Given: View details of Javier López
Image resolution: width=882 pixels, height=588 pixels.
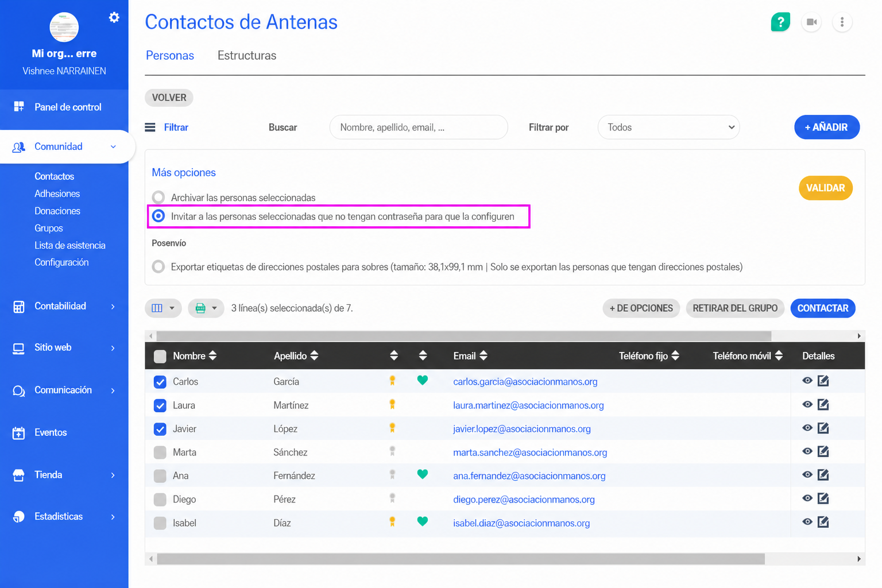Looking at the screenshot, I should pyautogui.click(x=807, y=428).
